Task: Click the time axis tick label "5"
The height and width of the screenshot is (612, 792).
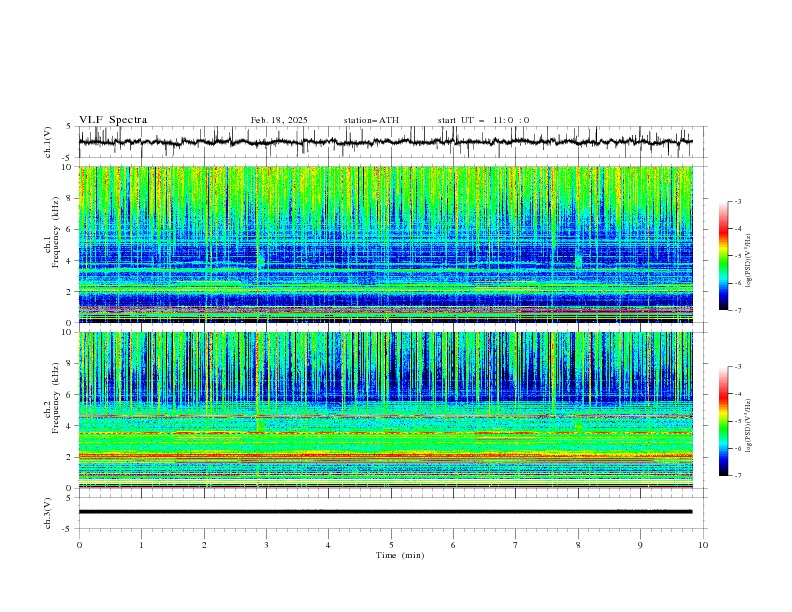Action: click(x=391, y=545)
